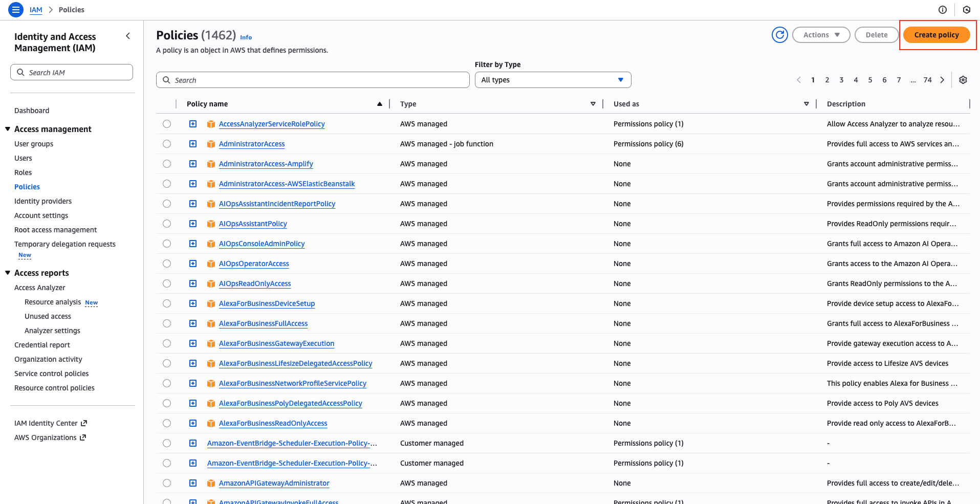Click the info icon in the top bar
This screenshot has height=504, width=980.
[x=942, y=10]
